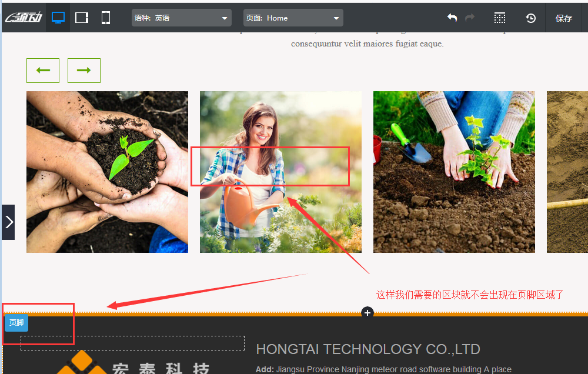Screen dimensions: 588x374
Task: Click the next slide right arrow button
Action: pos(84,71)
